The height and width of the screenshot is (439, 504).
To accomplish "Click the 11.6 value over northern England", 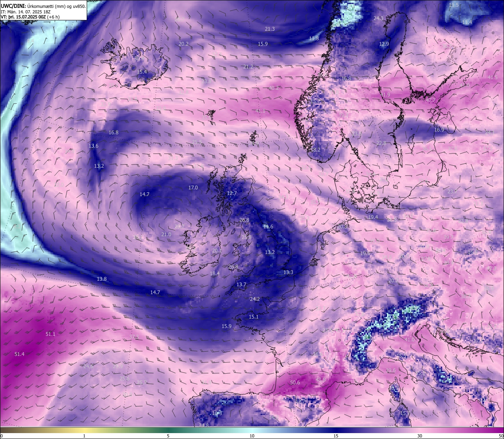I will pos(268,227).
